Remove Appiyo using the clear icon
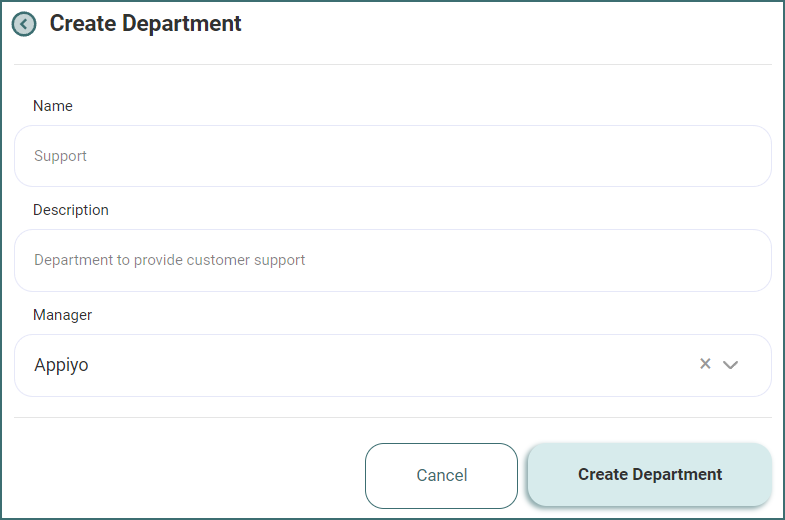The width and height of the screenshot is (785, 520). (705, 364)
